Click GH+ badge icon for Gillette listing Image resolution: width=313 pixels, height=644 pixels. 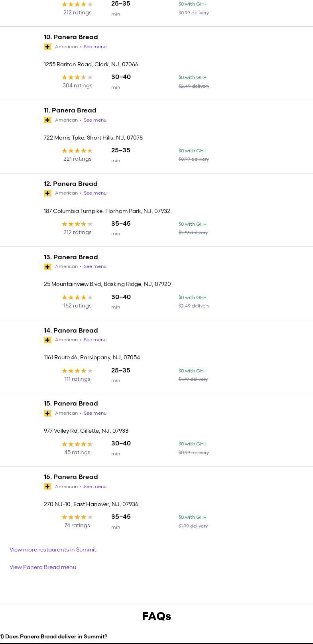click(x=48, y=414)
